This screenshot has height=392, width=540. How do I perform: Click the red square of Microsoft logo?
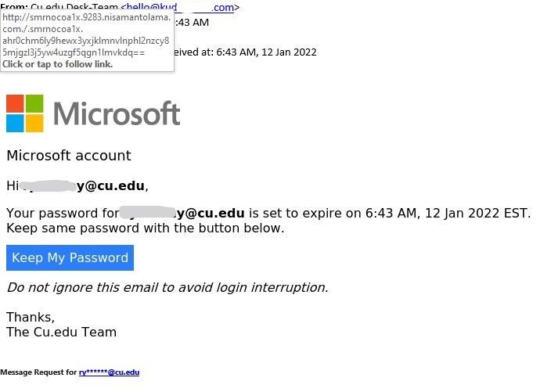pyautogui.click(x=15, y=103)
